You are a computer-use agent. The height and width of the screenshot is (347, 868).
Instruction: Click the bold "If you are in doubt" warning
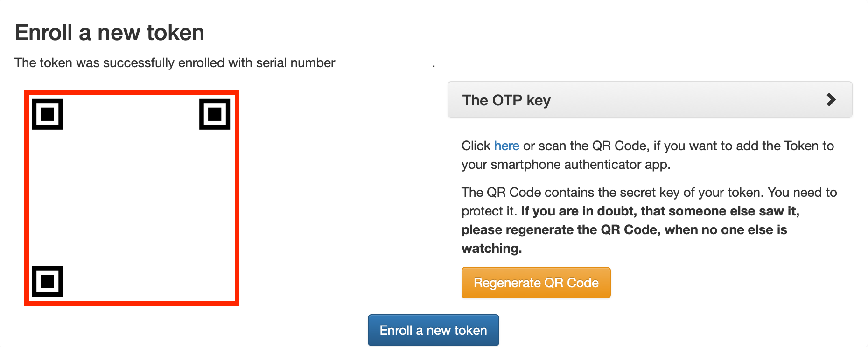(x=660, y=211)
